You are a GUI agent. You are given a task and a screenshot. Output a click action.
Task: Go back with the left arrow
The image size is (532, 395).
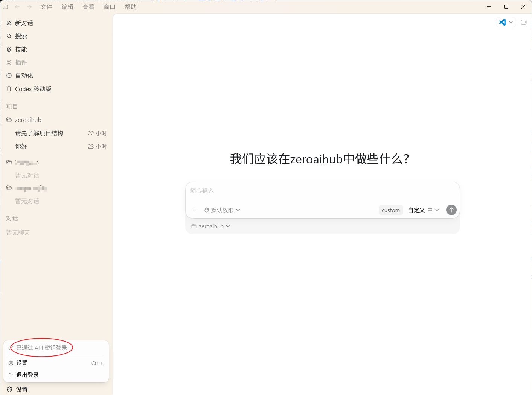click(17, 7)
